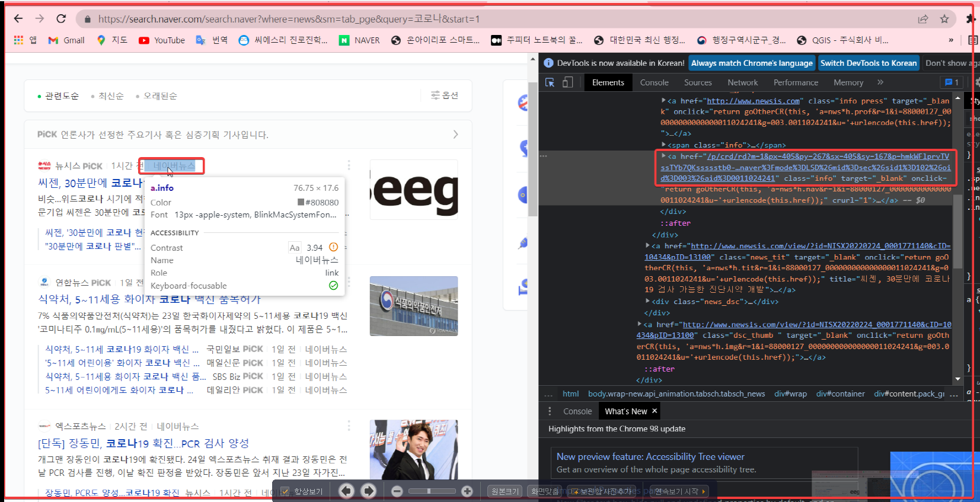
Task: Click the 원본크기 original size button
Action: (x=505, y=491)
